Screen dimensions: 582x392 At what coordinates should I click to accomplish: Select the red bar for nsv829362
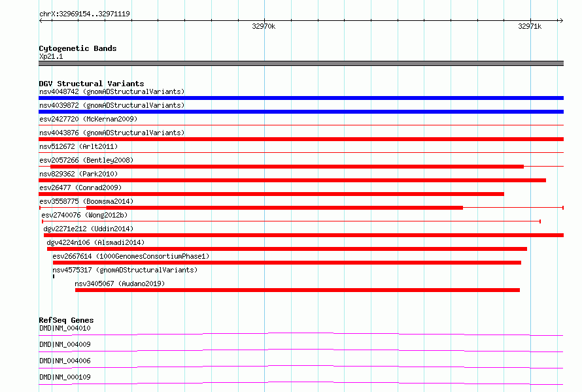(292, 180)
